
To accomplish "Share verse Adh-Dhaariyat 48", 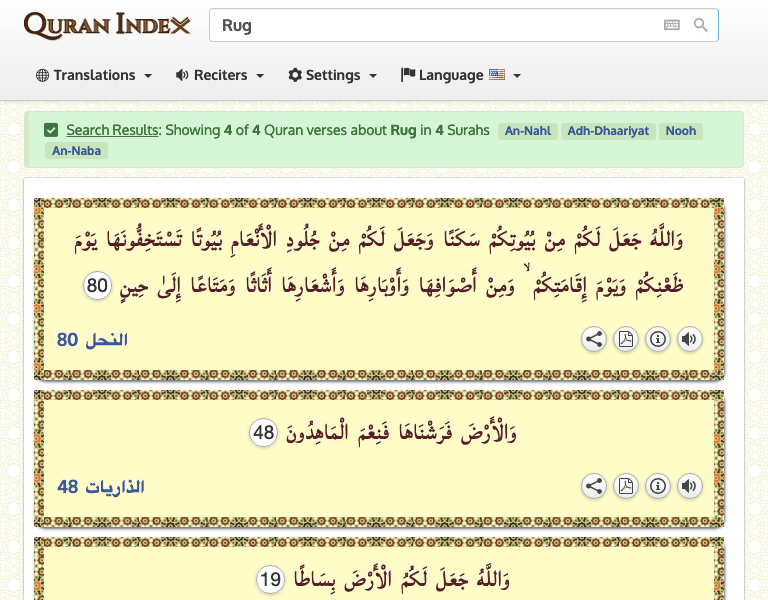I will click(594, 486).
